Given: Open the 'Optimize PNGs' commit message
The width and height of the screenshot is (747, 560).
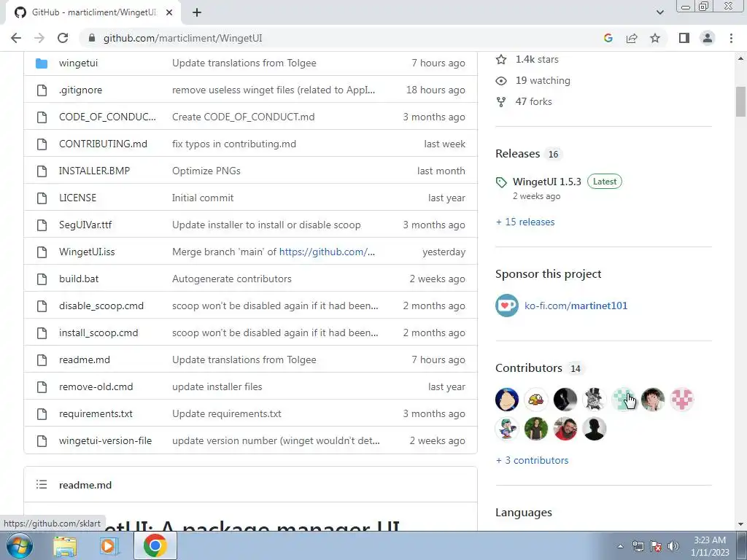Looking at the screenshot, I should (206, 171).
